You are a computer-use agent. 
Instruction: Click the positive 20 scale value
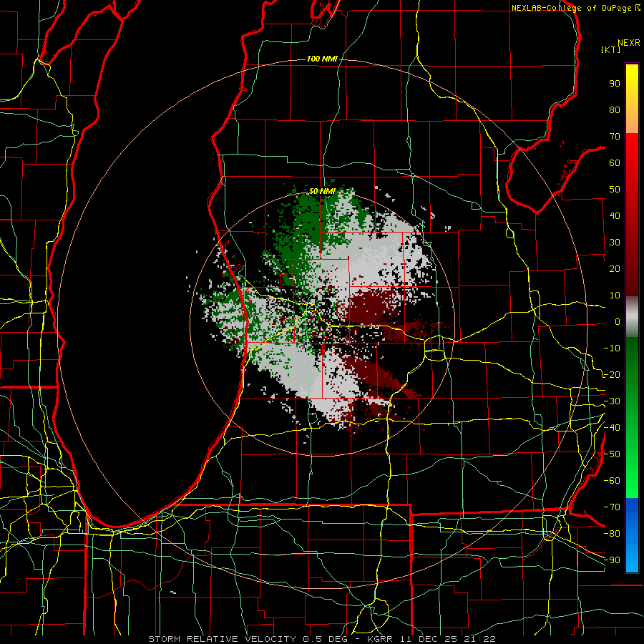[615, 269]
